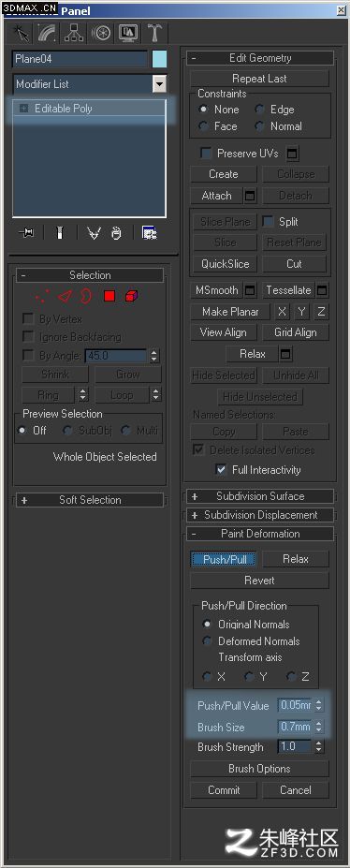The width and height of the screenshot is (350, 868).
Task: Open the Utilities hammer tab icon
Action: click(154, 33)
